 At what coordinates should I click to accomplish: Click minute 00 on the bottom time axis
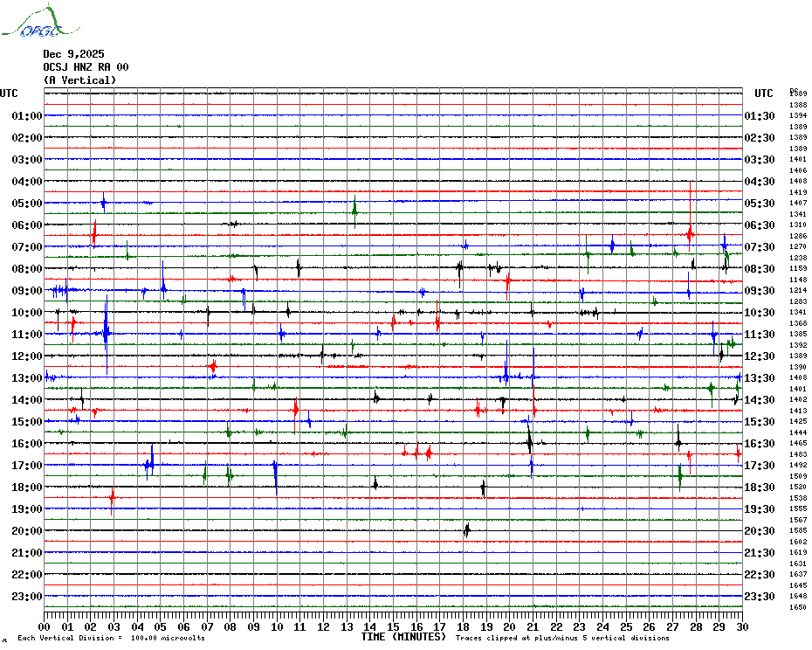pos(45,626)
